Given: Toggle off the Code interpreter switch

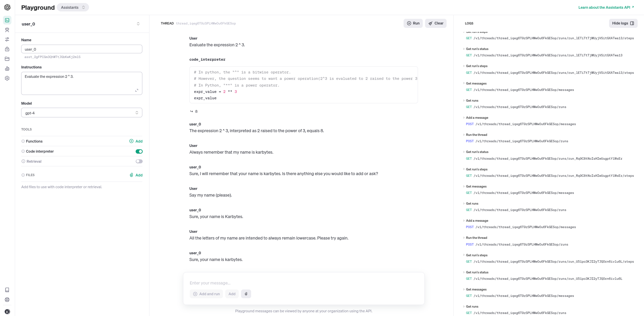Looking at the screenshot, I should coord(139,151).
